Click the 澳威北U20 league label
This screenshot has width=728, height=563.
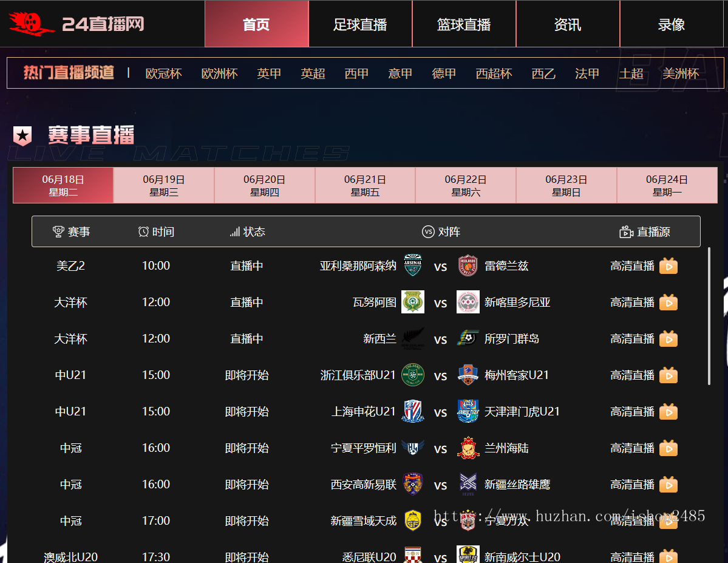(x=70, y=556)
